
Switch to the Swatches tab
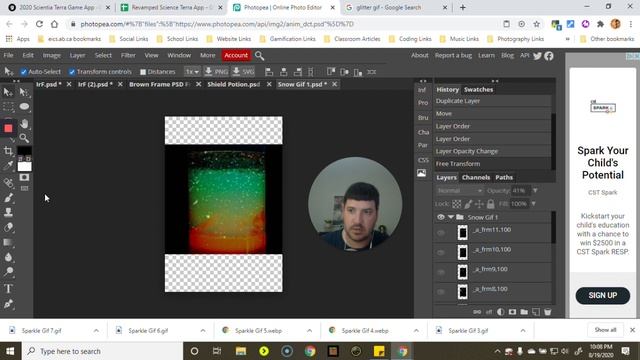click(478, 89)
